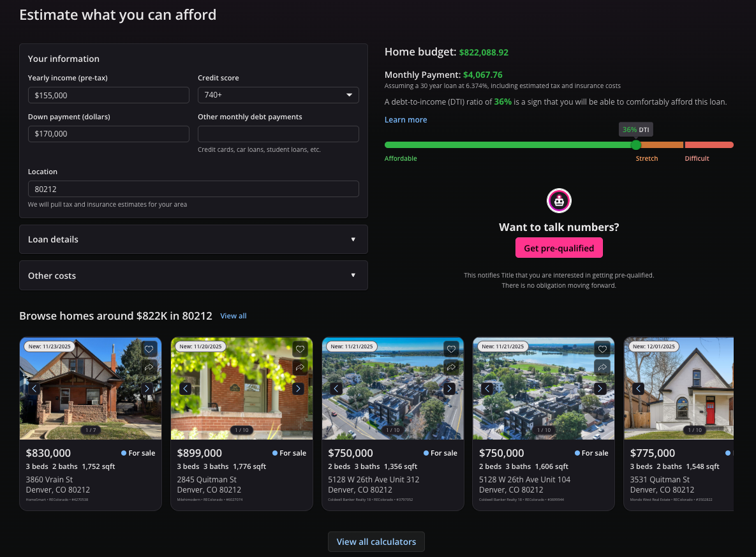Click View all calculators button
This screenshot has width=756, height=557.
(376, 542)
